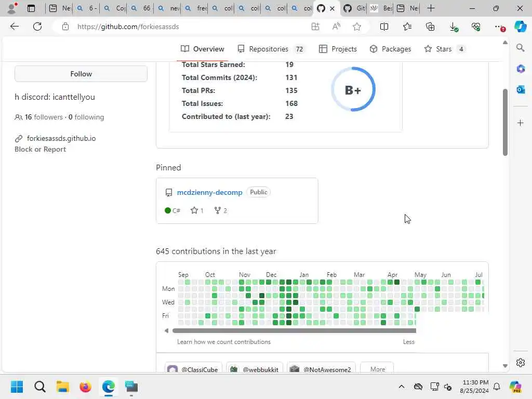Refresh the GitHub page

click(x=37, y=26)
